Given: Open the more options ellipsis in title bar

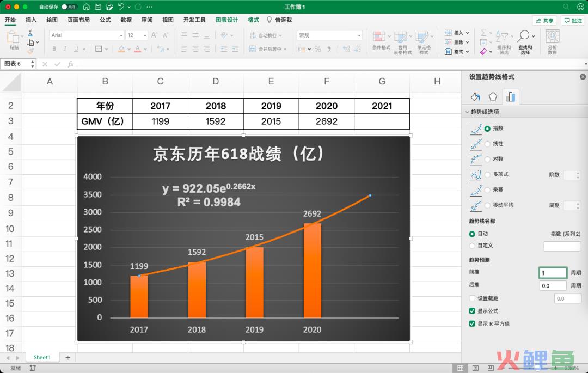Looking at the screenshot, I should (x=150, y=7).
